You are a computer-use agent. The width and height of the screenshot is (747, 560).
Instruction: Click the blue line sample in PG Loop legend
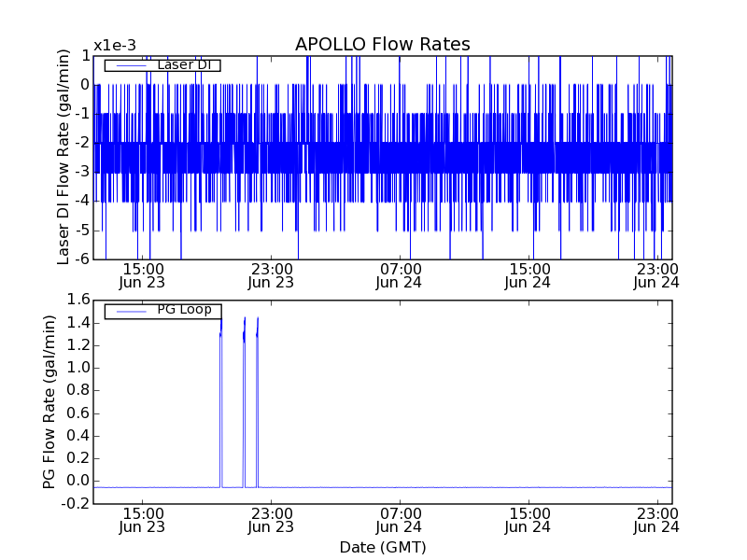(130, 311)
